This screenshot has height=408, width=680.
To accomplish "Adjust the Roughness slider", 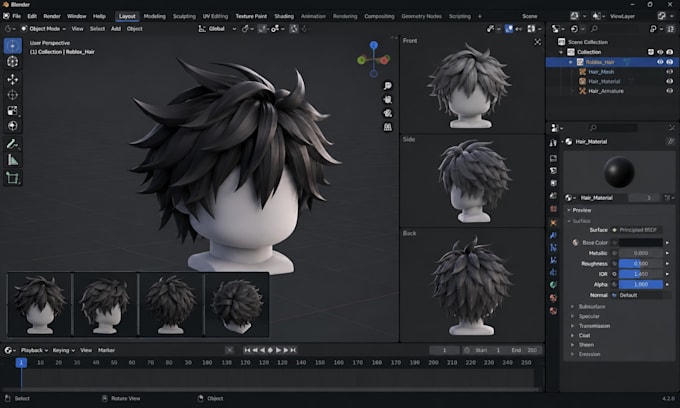I will point(641,264).
